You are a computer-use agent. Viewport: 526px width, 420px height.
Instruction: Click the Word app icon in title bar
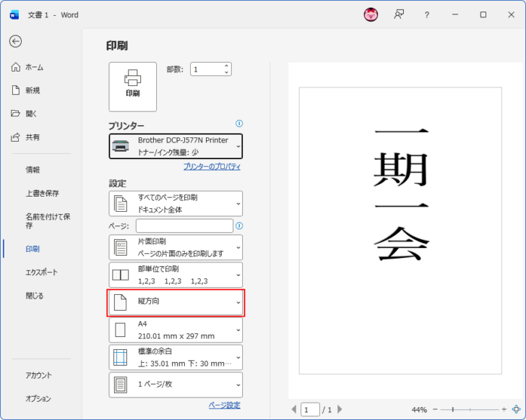tap(14, 14)
